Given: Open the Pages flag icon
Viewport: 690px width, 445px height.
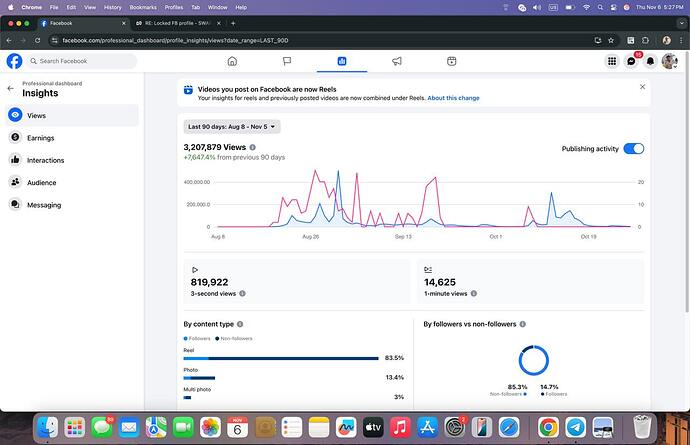Looking at the screenshot, I should [x=287, y=61].
